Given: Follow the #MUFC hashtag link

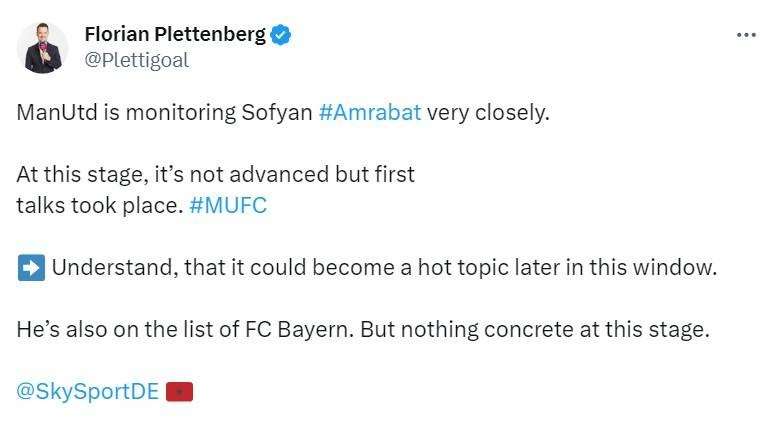Looking at the screenshot, I should [228, 206].
